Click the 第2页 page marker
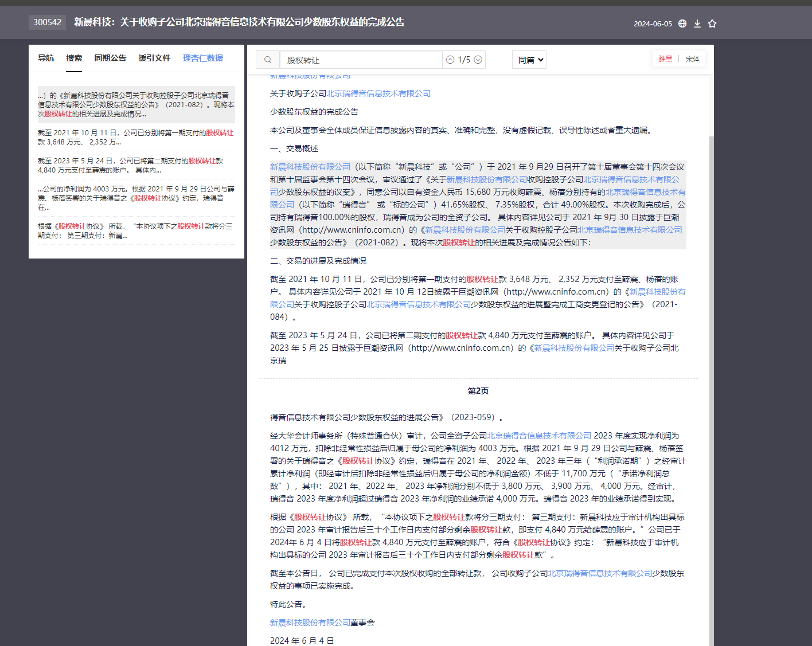 [x=478, y=391]
